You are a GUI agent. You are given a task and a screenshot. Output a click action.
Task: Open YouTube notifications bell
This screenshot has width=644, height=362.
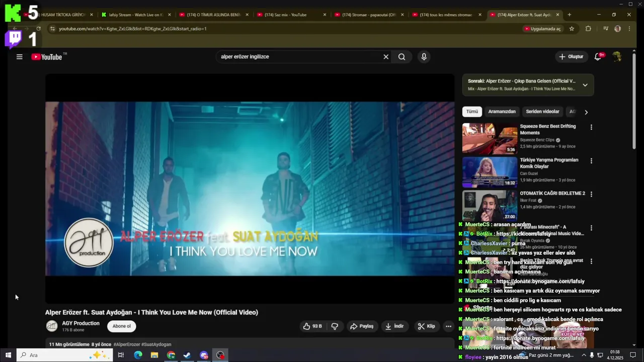[598, 57]
